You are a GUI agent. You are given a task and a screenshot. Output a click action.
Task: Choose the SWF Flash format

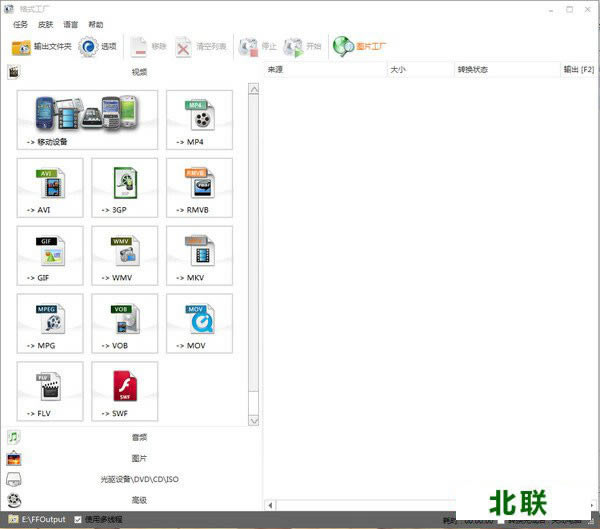pos(124,391)
